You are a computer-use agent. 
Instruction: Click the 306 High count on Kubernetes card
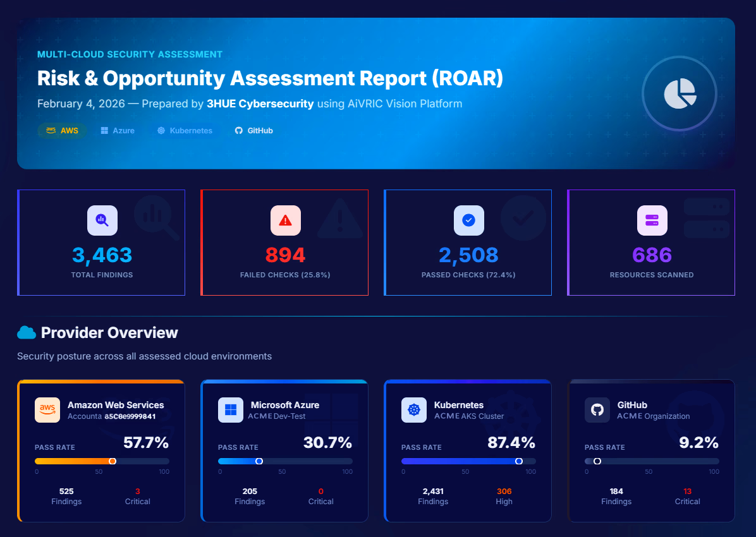(x=504, y=491)
